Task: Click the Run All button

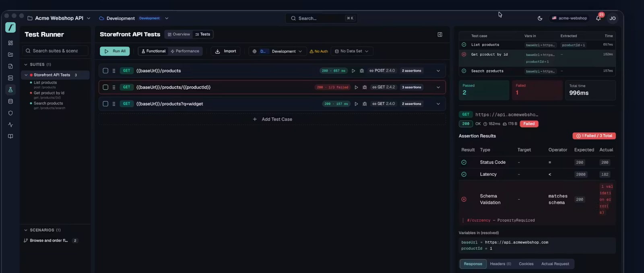Action: click(x=115, y=51)
